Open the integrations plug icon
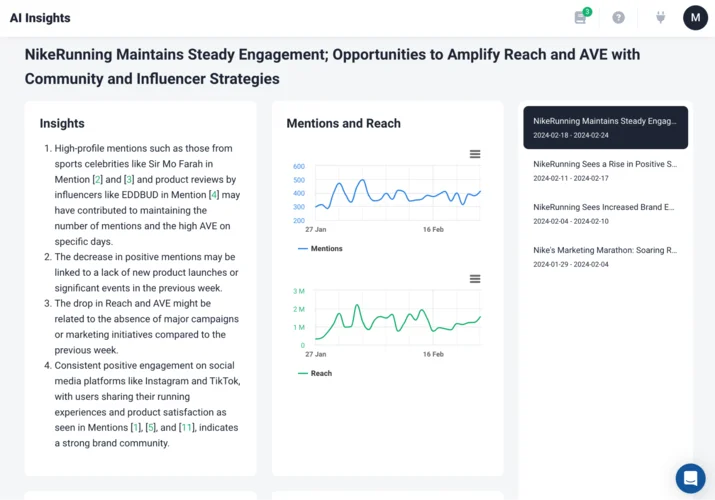This screenshot has height=500, width=715. tap(660, 17)
